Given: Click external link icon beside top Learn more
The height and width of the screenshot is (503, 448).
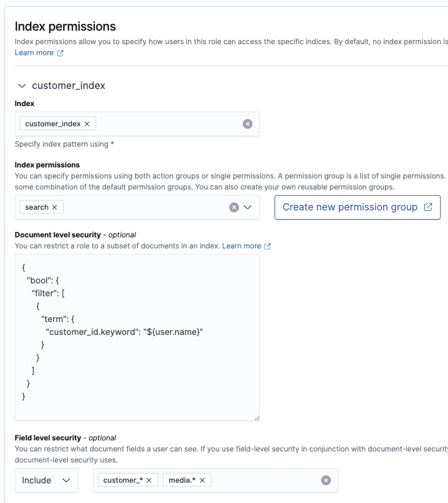Looking at the screenshot, I should tap(60, 53).
